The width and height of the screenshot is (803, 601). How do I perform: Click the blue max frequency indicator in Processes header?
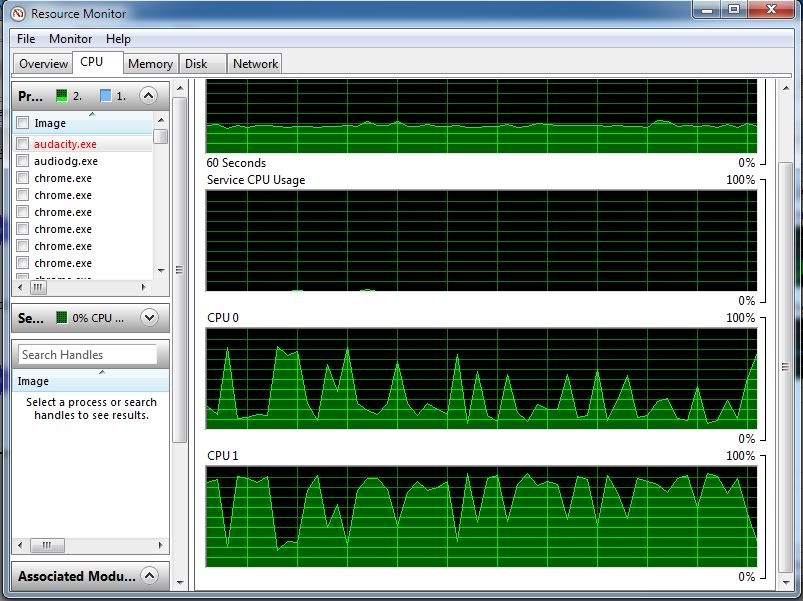[105, 95]
